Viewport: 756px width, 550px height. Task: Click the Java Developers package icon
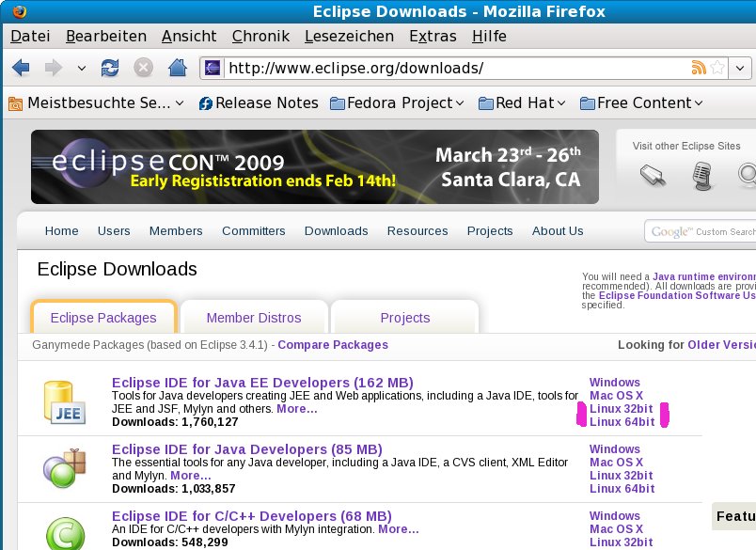tap(64, 467)
